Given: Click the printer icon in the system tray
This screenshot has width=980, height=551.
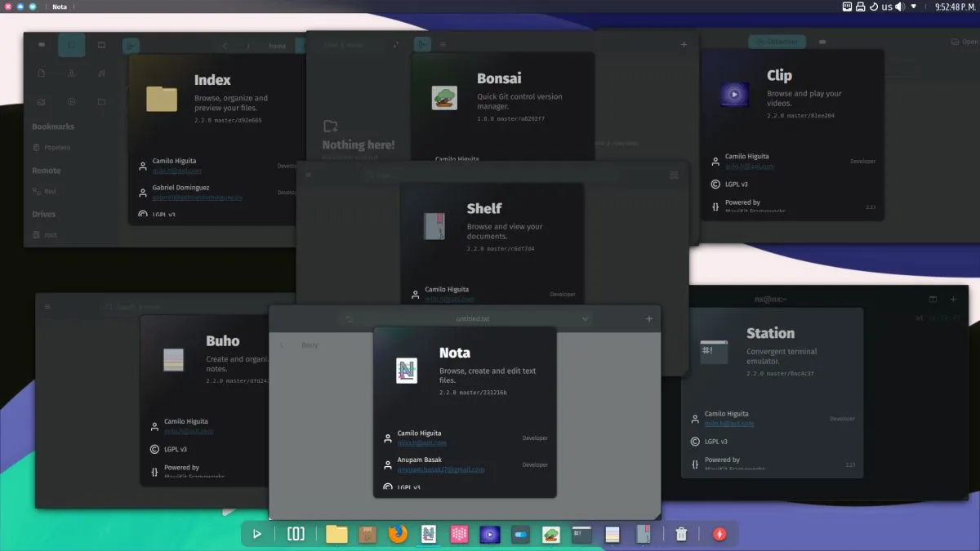Looking at the screenshot, I should [x=861, y=7].
